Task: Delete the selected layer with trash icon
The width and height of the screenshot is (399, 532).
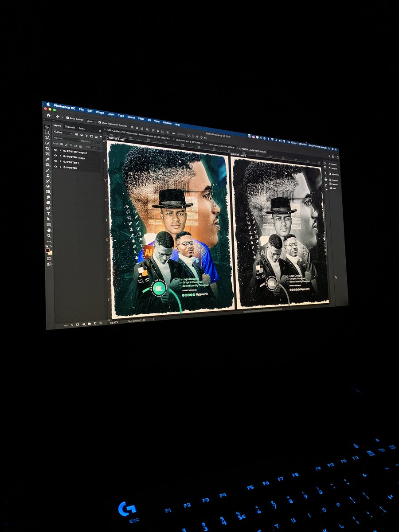Action: point(101,323)
